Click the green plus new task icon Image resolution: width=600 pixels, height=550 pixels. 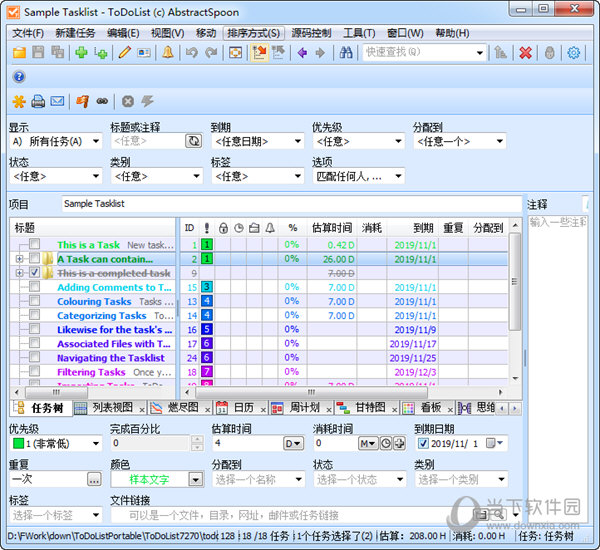pyautogui.click(x=81, y=53)
